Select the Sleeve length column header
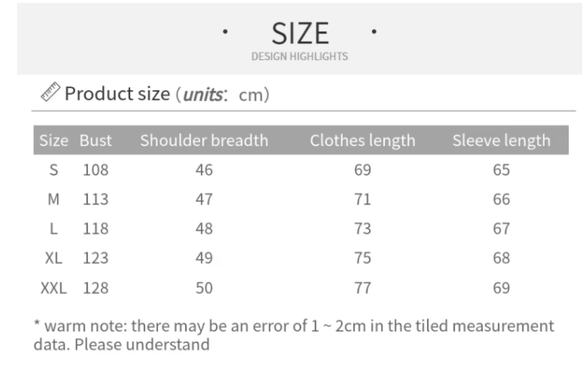The image size is (588, 382). pos(501,141)
